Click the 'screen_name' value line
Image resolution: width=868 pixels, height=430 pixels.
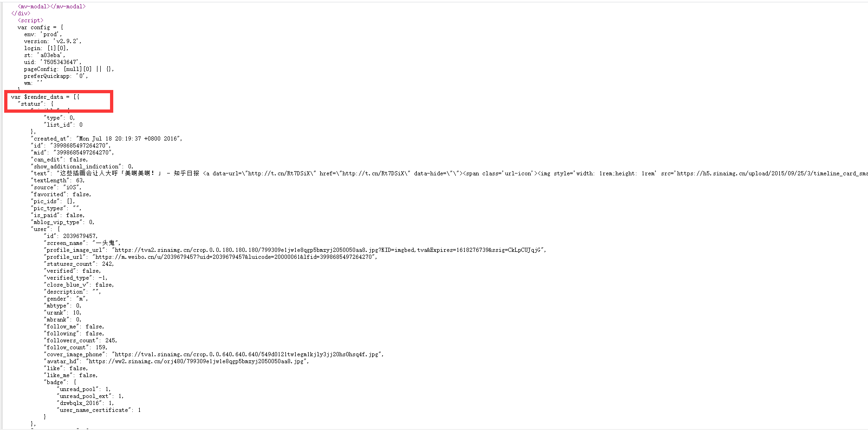(x=82, y=243)
